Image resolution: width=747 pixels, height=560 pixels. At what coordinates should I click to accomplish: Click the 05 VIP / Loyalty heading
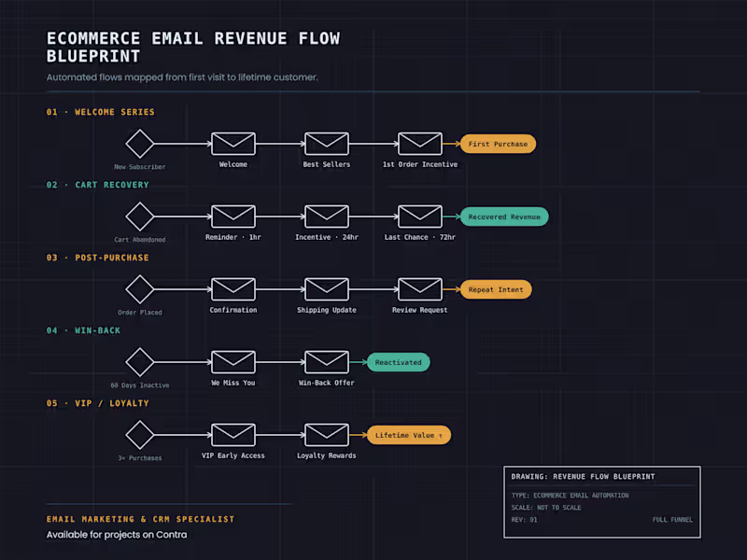(x=98, y=403)
